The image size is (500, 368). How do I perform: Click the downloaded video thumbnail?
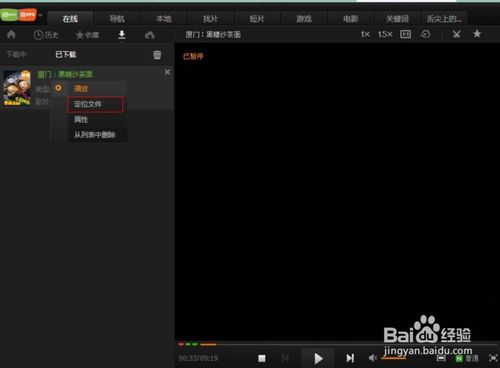pyautogui.click(x=17, y=88)
